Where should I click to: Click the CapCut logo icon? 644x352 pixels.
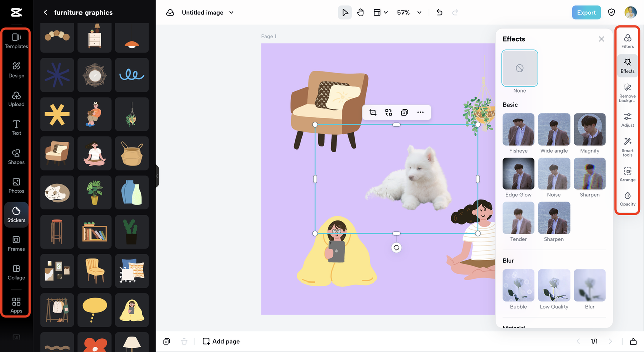(x=16, y=12)
